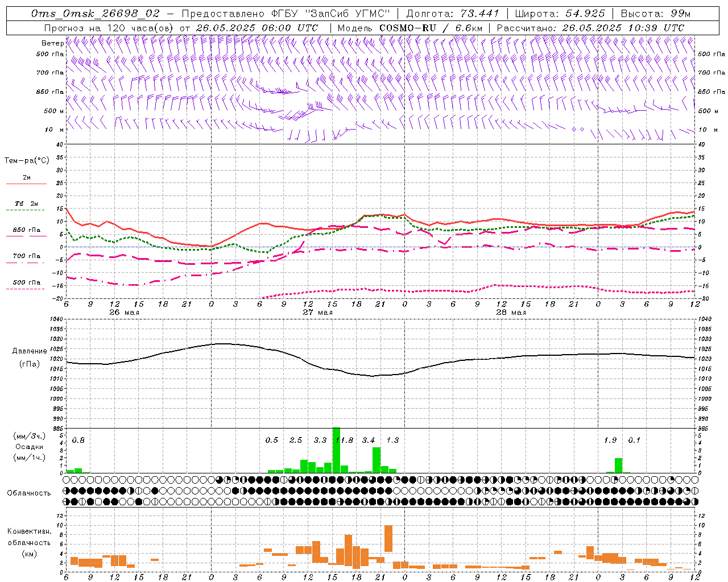Click the 0.5 precipitation total
This screenshot has width=728, height=582.
(272, 440)
